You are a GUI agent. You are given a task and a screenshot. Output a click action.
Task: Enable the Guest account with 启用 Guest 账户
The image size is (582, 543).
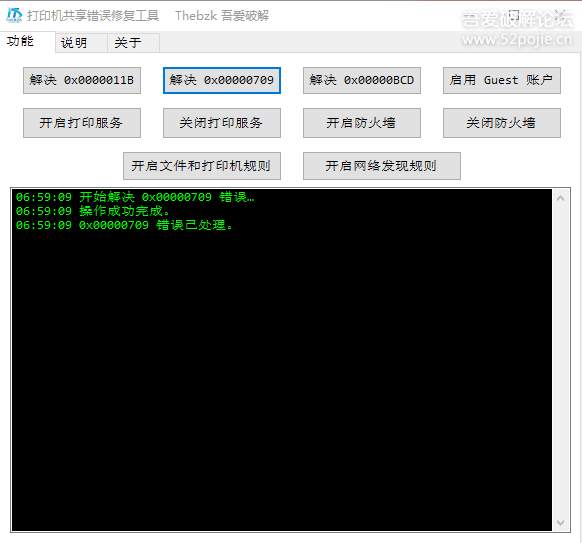502,80
